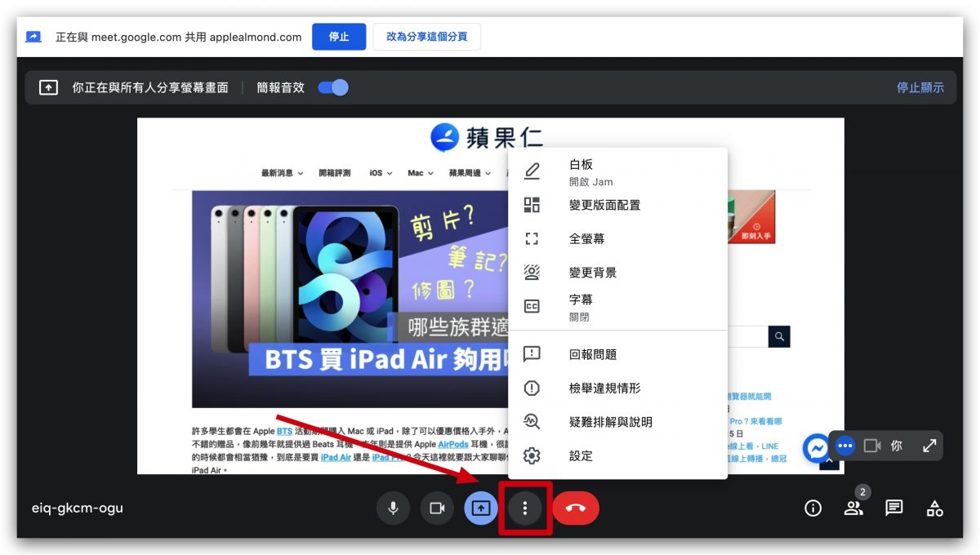This screenshot has width=980, height=555.
Task: Expand the 蘋果周邊 nav dropdown
Action: [x=470, y=173]
